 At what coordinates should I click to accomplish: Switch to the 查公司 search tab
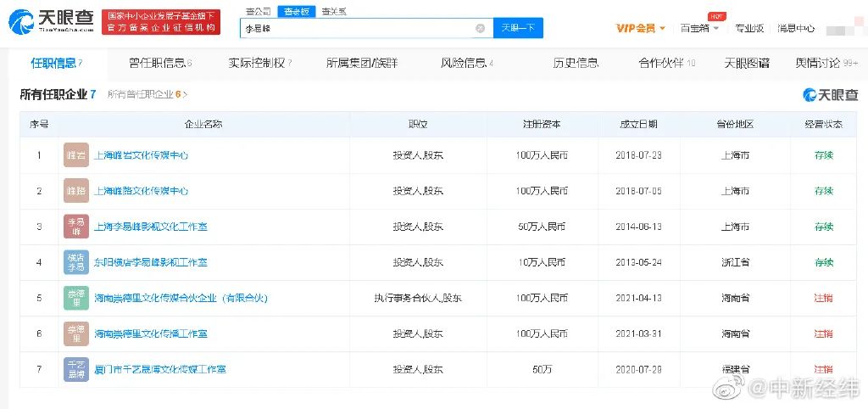click(x=259, y=11)
